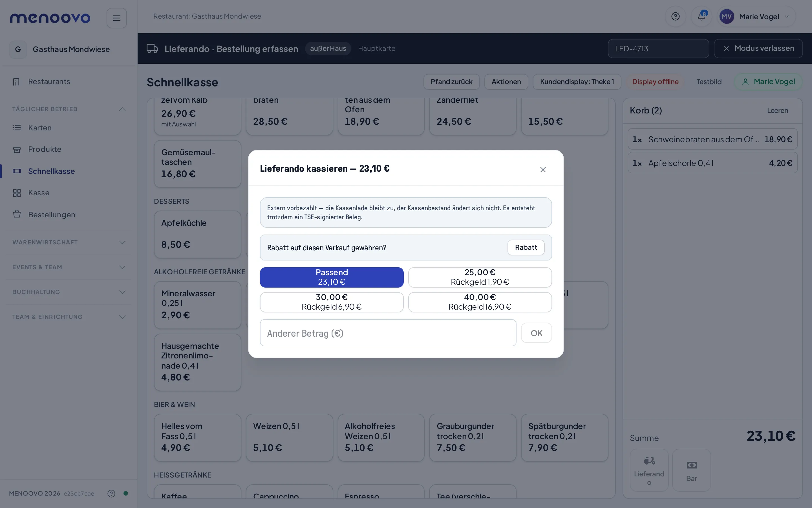The width and height of the screenshot is (812, 508).
Task: Click the footer help icon near version
Action: pyautogui.click(x=111, y=493)
